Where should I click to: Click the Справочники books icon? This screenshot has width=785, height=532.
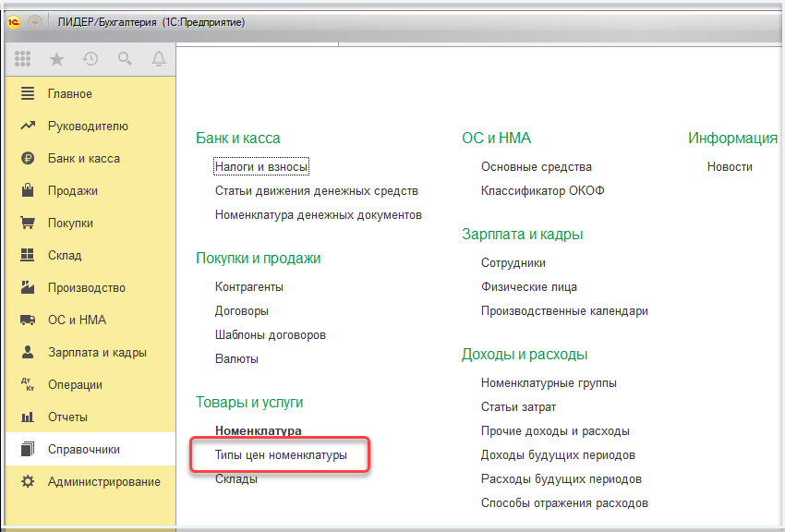(28, 449)
